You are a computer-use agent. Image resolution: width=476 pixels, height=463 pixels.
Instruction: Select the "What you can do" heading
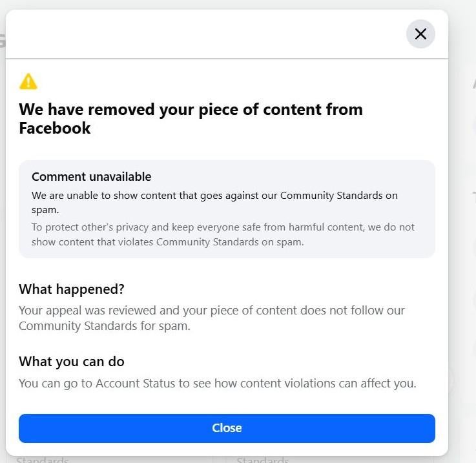click(71, 361)
